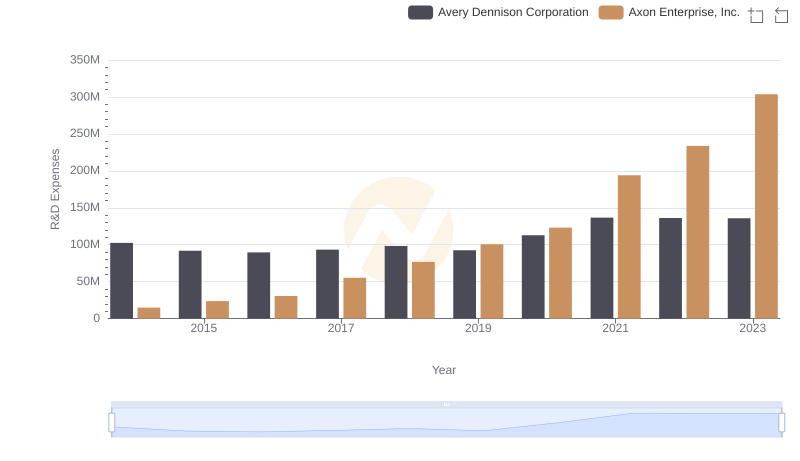Click Axon Enterprise, Inc. legend label
The image size is (800, 461).
(684, 12)
